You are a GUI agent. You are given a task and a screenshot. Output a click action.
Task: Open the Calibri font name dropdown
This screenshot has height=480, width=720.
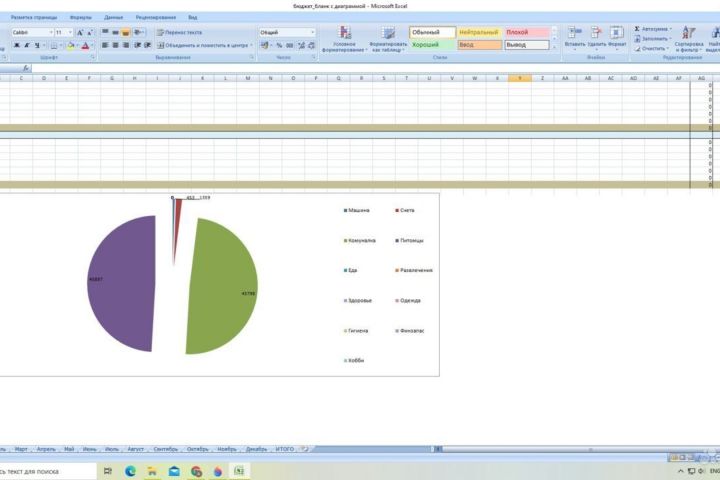(51, 33)
